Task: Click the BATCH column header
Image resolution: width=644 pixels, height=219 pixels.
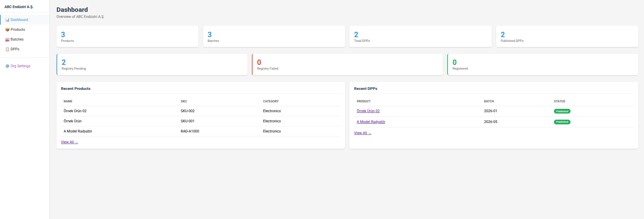Action: tap(489, 101)
